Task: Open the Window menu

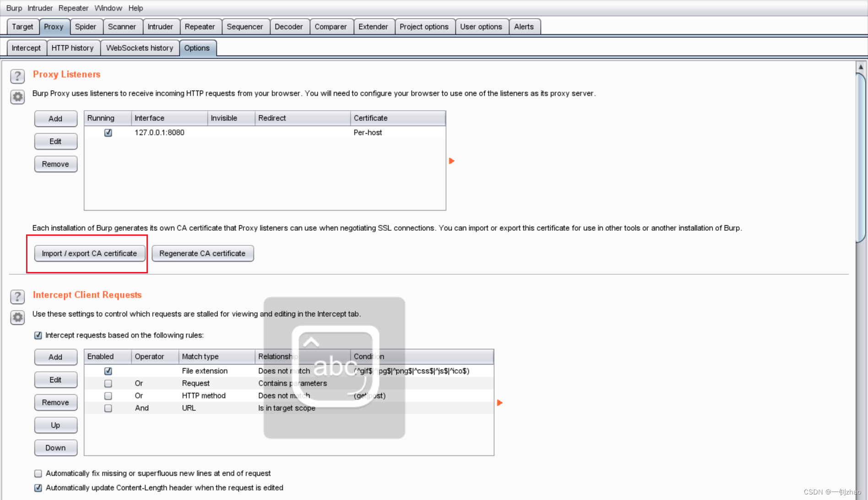Action: [x=108, y=8]
